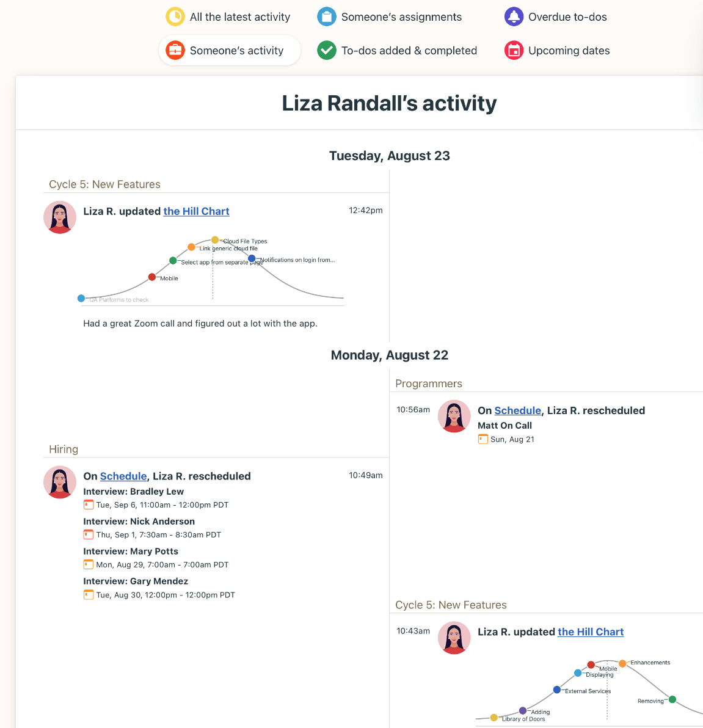703x728 pixels.
Task: Open Schedule link in Programmers section
Action: click(x=518, y=410)
